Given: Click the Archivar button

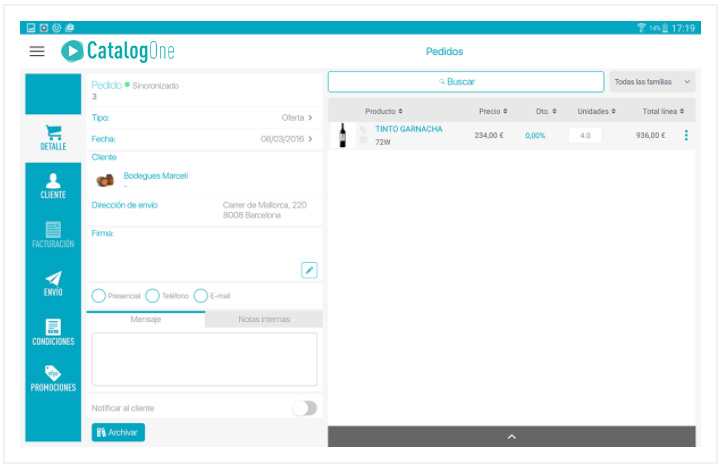Looking at the screenshot, I should click(x=118, y=432).
